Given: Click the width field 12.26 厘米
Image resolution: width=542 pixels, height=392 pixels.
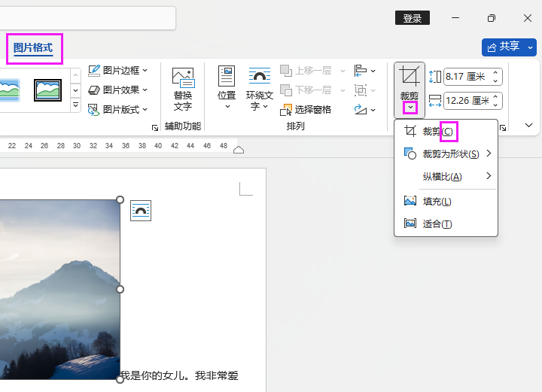Looking at the screenshot, I should pyautogui.click(x=467, y=101).
